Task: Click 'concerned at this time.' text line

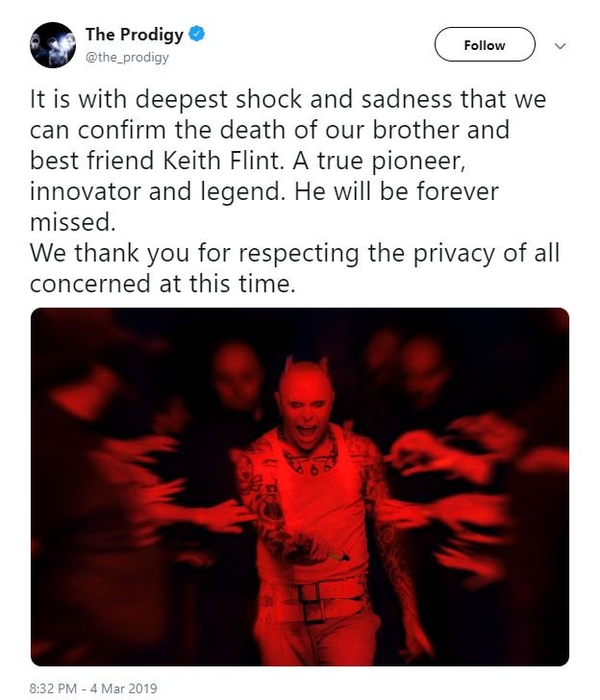Action: [x=162, y=284]
